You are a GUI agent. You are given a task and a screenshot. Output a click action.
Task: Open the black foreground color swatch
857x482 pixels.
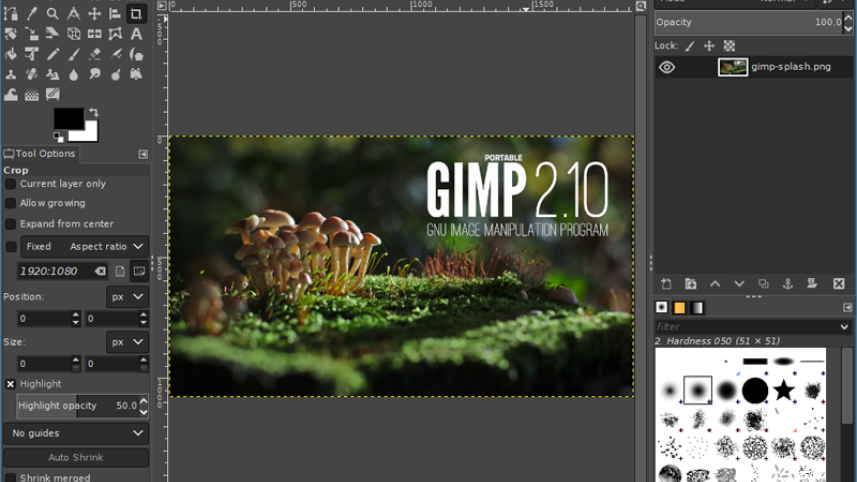coord(67,119)
